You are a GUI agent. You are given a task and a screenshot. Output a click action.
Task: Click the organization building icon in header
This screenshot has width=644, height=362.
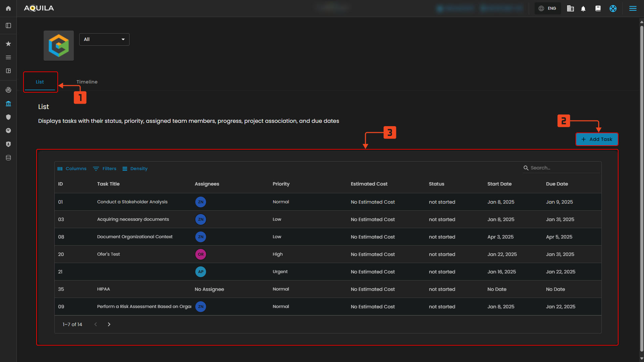[570, 9]
